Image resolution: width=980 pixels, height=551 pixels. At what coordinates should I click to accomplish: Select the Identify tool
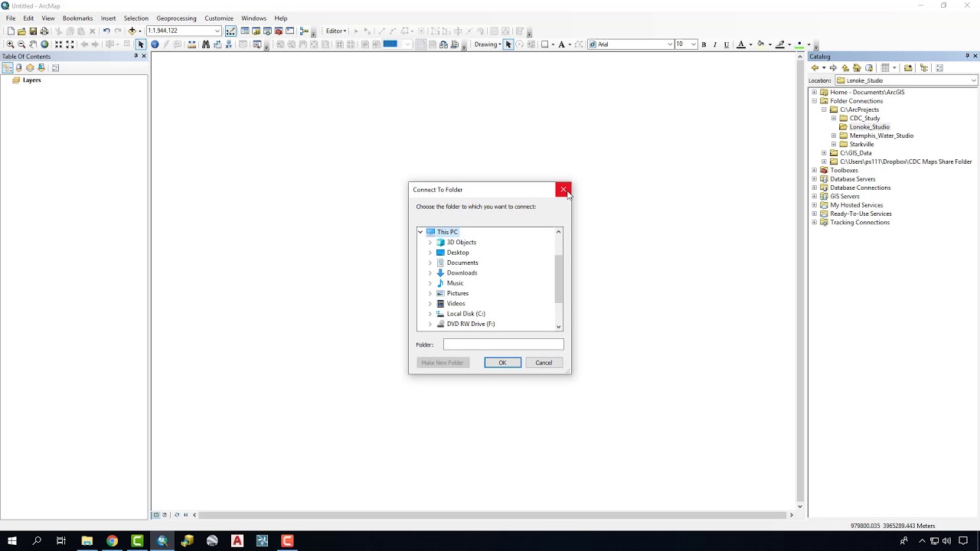[155, 44]
